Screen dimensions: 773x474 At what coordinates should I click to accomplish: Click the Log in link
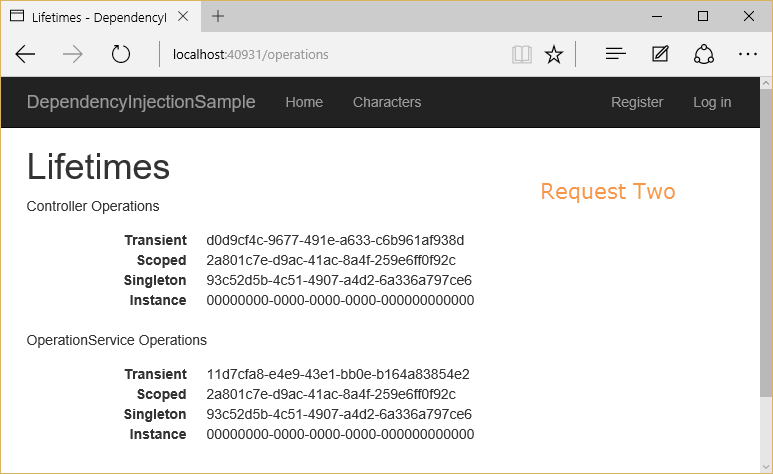pyautogui.click(x=712, y=102)
